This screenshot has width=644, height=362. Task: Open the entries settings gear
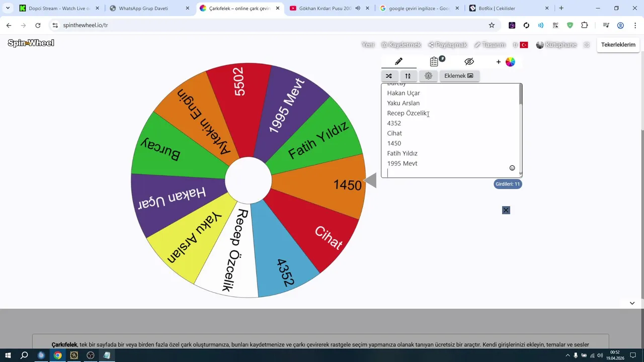[429, 76]
